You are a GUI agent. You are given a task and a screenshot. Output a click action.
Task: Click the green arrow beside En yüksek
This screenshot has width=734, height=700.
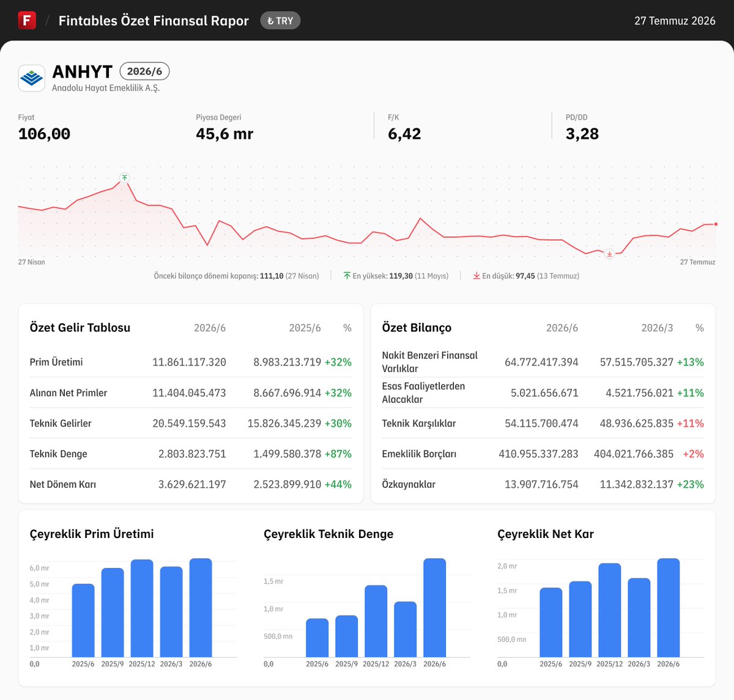tap(347, 276)
